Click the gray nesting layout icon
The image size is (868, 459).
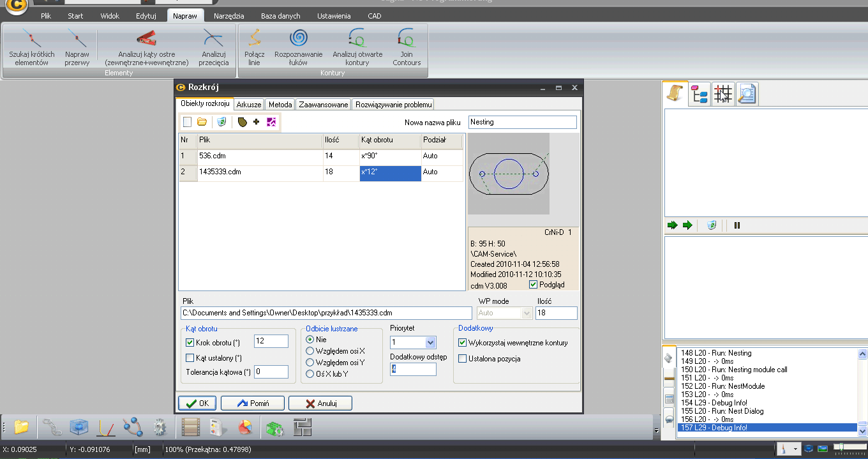coord(302,426)
